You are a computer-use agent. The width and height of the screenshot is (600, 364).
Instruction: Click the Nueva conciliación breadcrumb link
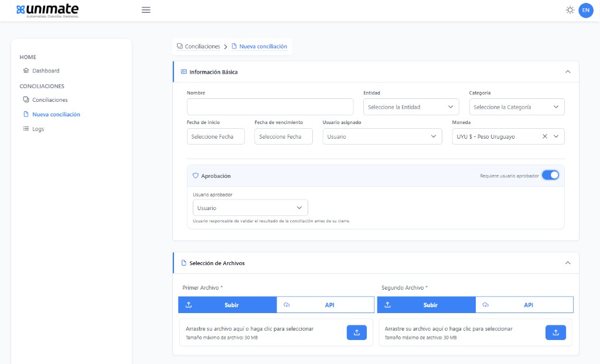[x=263, y=46]
